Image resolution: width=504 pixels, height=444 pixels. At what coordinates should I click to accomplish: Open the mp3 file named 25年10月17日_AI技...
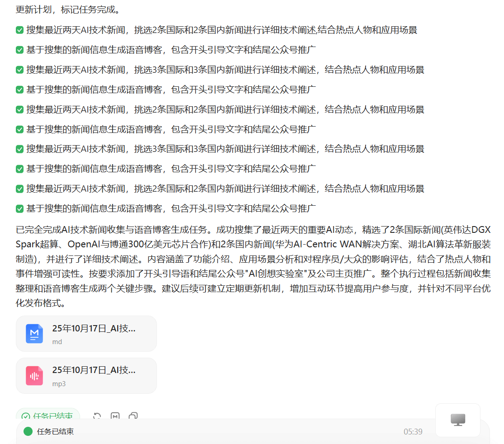tap(94, 371)
